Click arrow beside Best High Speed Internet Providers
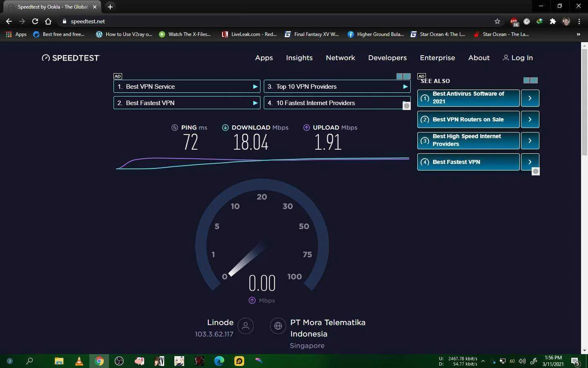Viewport: 588px width, 368px height. pos(530,141)
